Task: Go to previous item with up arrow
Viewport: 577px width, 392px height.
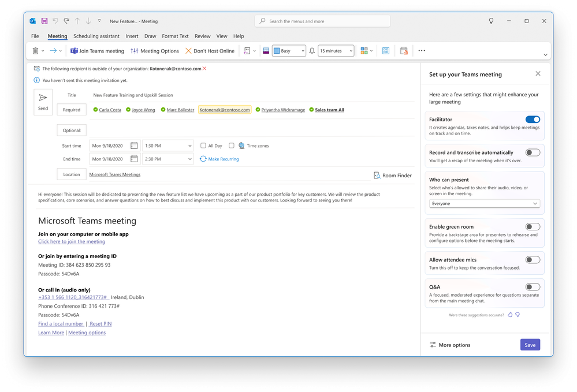Action: point(77,21)
